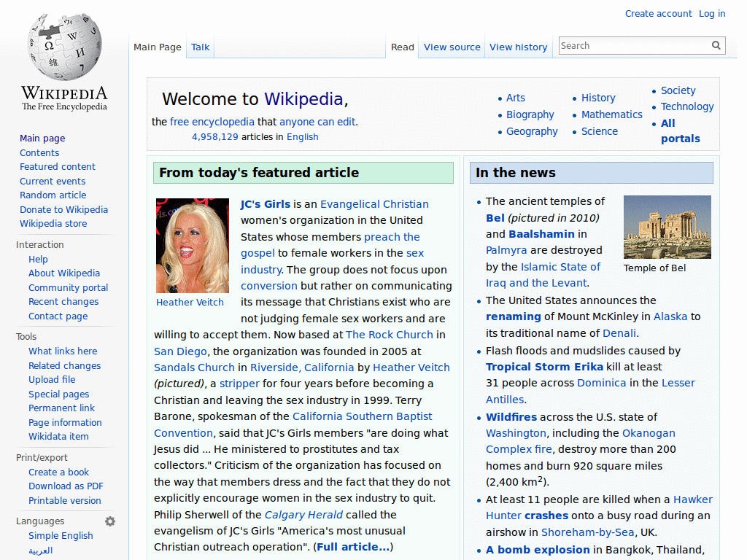Go to Community portal
This screenshot has height=560, width=747.
(68, 288)
